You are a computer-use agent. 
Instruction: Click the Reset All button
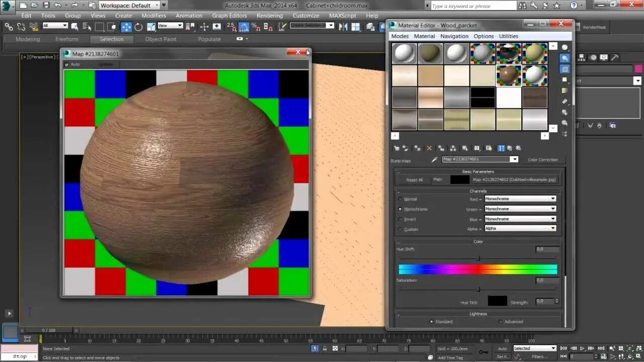(415, 180)
